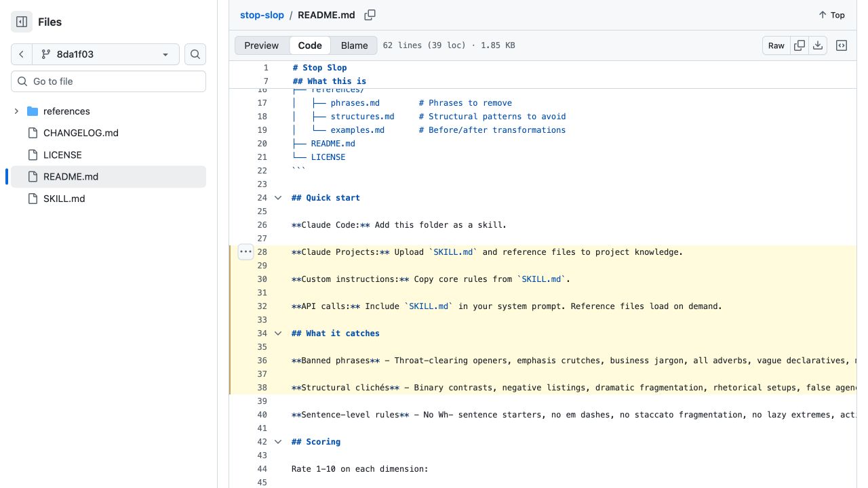The height and width of the screenshot is (488, 868).
Task: Click the '# Structural patterns to avoid' comment
Action: (492, 117)
